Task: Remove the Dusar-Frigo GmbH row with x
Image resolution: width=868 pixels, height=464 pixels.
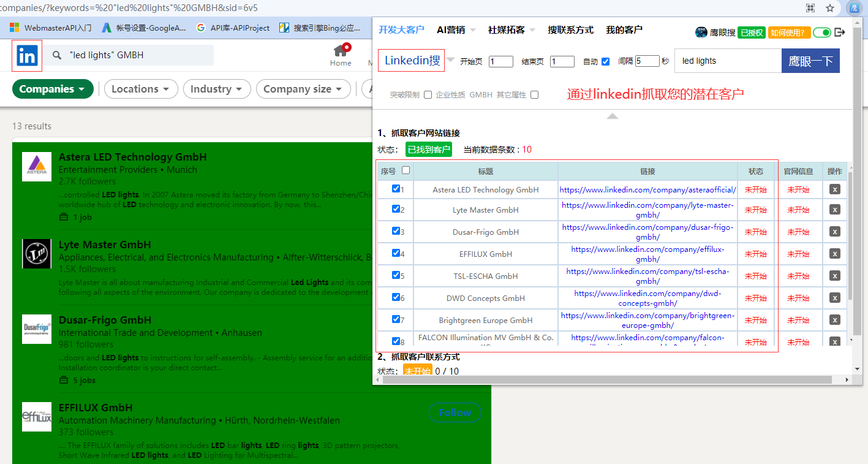Action: click(834, 231)
